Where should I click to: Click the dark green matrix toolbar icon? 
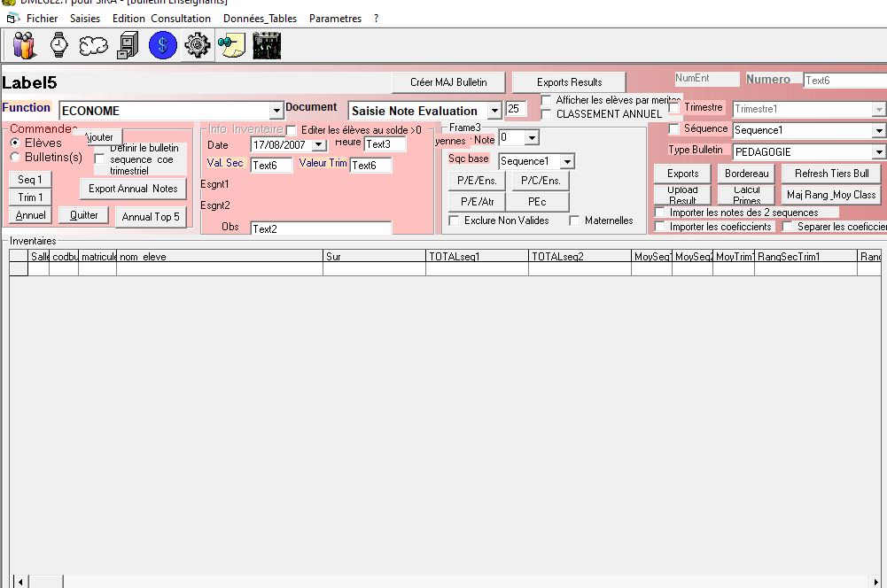click(267, 44)
